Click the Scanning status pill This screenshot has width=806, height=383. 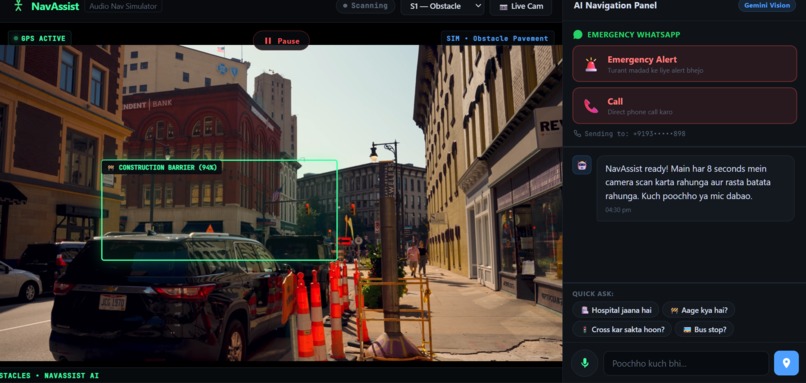click(x=365, y=6)
